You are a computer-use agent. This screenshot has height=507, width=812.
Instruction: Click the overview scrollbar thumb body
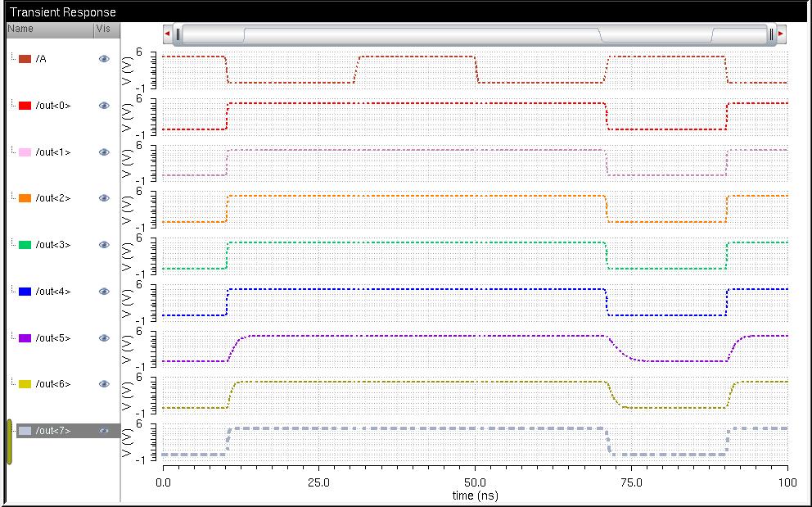[x=475, y=34]
